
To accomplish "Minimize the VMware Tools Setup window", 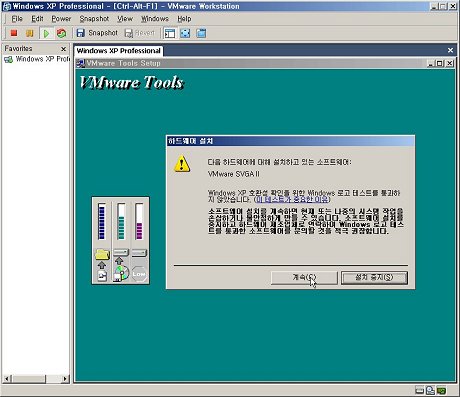I will [432, 63].
